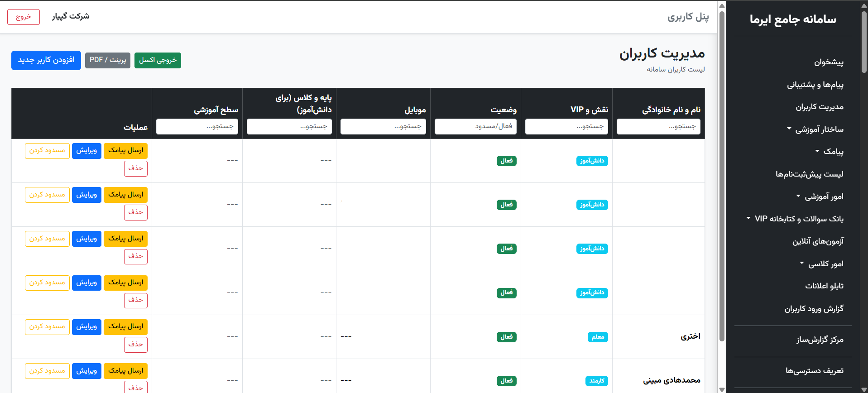Open گزارش ورود کاربران in the sidebar
The height and width of the screenshot is (393, 868).
(814, 309)
